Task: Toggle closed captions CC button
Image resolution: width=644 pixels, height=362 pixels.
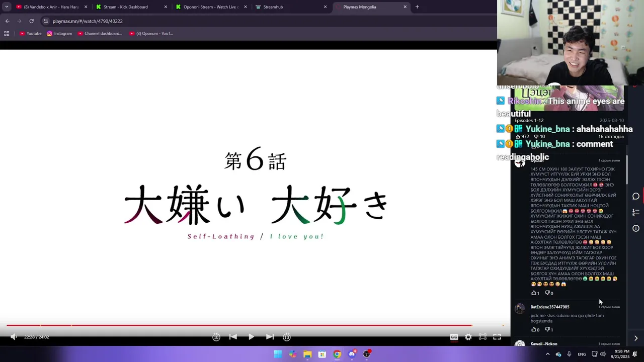Action: [x=454, y=337]
